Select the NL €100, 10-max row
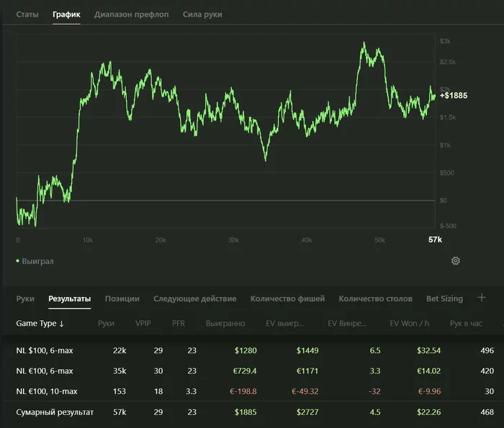This screenshot has height=428, width=504. pos(252,391)
